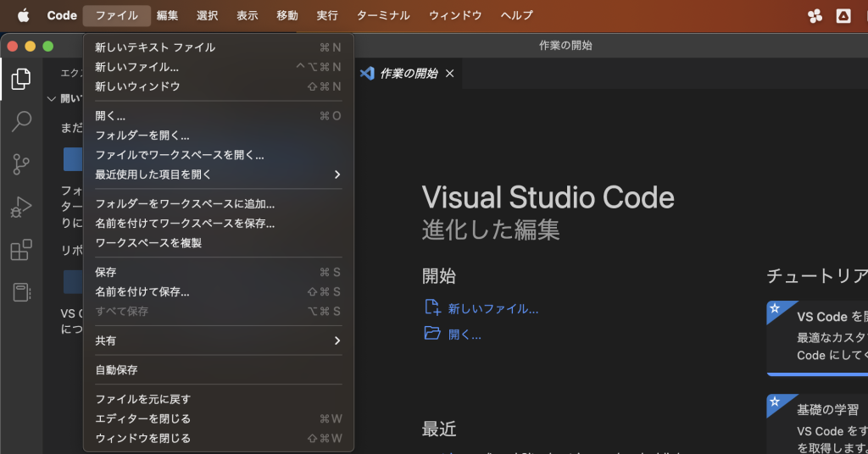Toggle 自動保存 in the File menu
This screenshot has width=868, height=454.
click(218, 370)
